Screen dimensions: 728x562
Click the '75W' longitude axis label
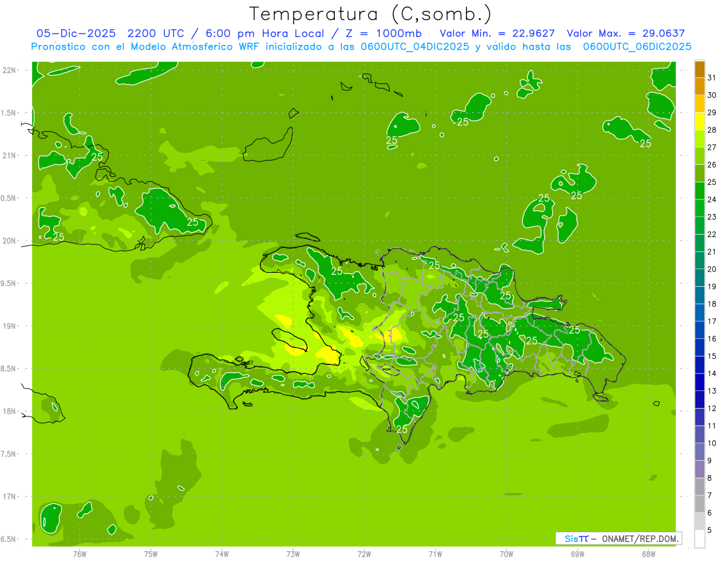point(151,554)
